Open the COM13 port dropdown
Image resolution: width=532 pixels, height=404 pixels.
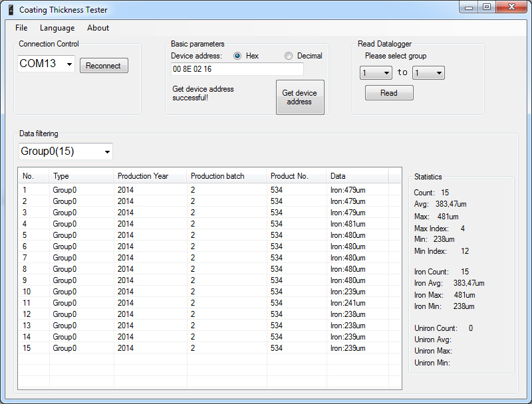coord(69,64)
